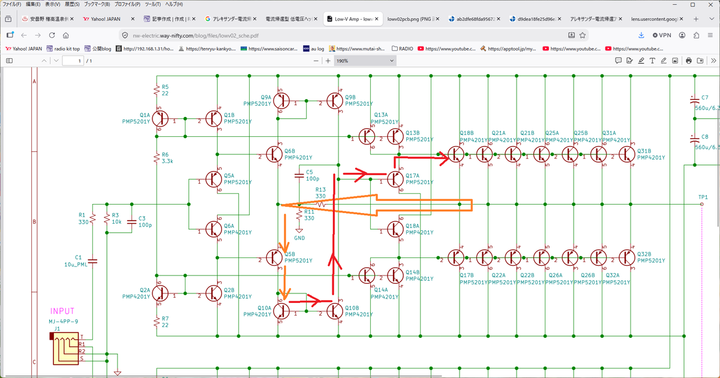Click the INPUT label in schematic
Screen dimensions: 720x378
pyautogui.click(x=62, y=311)
